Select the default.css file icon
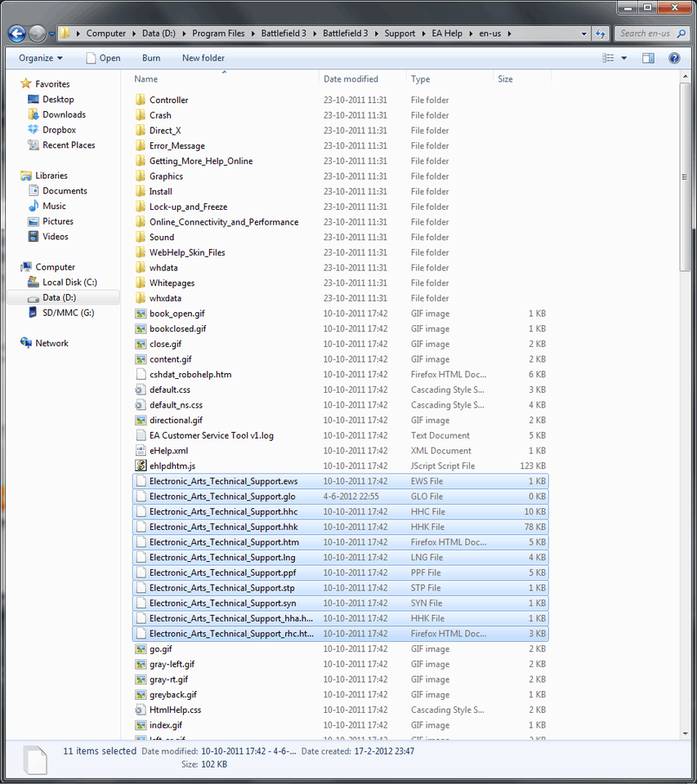 coord(141,390)
